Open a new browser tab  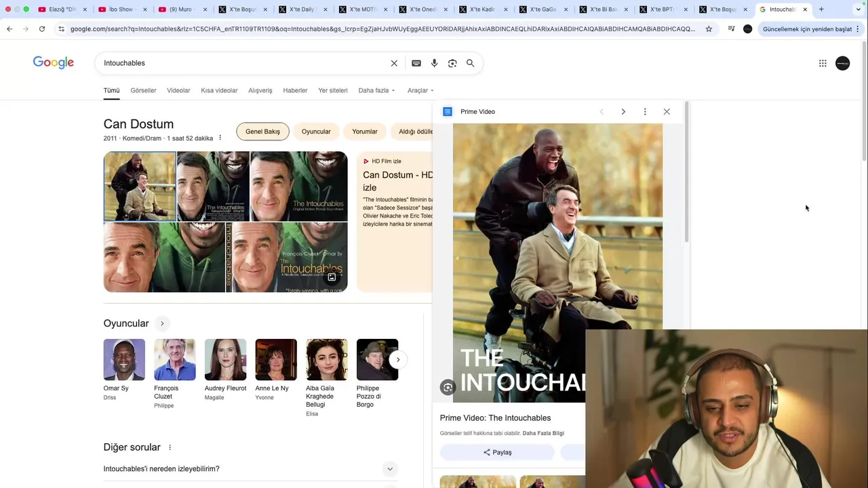click(821, 9)
